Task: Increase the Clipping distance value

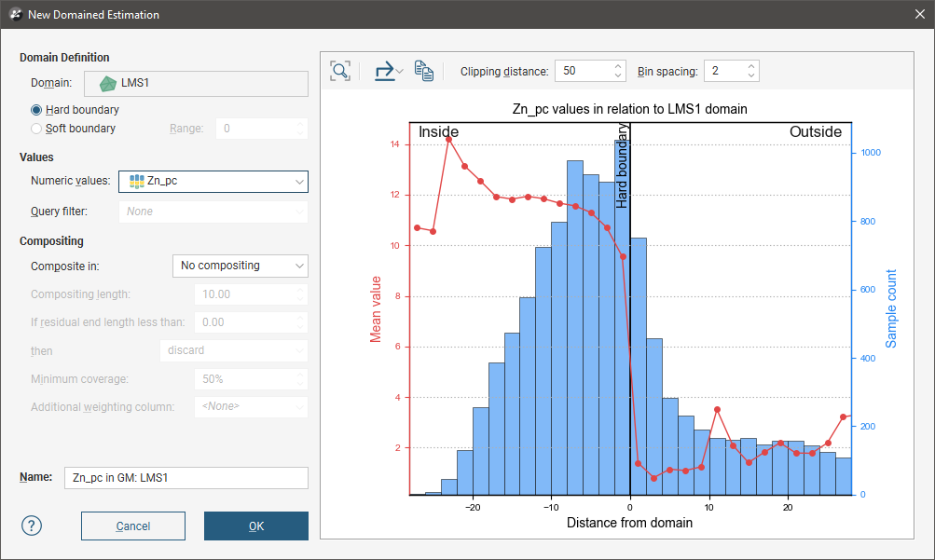Action: point(619,66)
